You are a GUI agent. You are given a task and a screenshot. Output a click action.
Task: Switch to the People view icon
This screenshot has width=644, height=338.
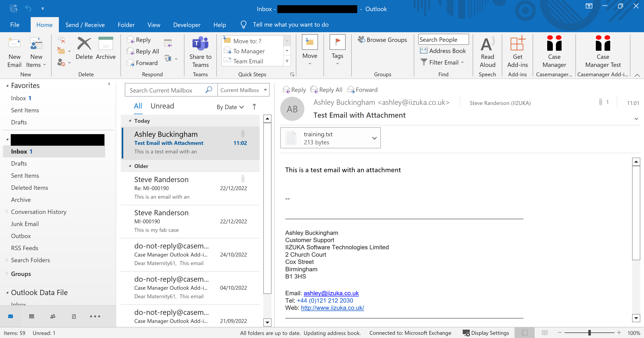tap(53, 316)
